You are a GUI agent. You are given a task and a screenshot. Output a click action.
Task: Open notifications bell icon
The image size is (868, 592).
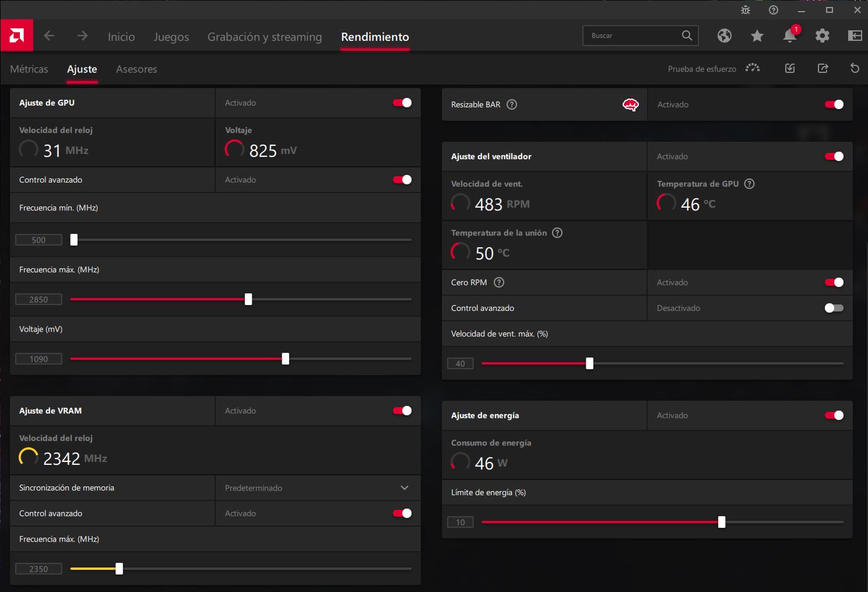click(x=789, y=36)
